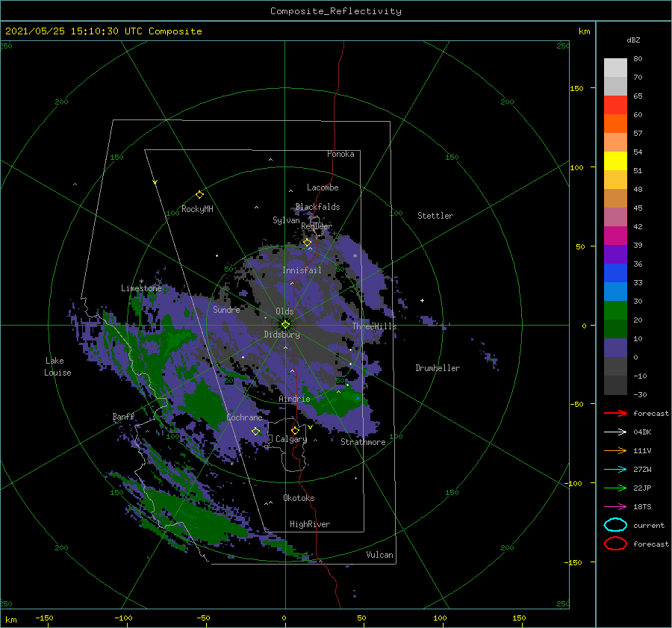Click the 'Innisfail' city label
672x628 pixels.
(x=302, y=270)
